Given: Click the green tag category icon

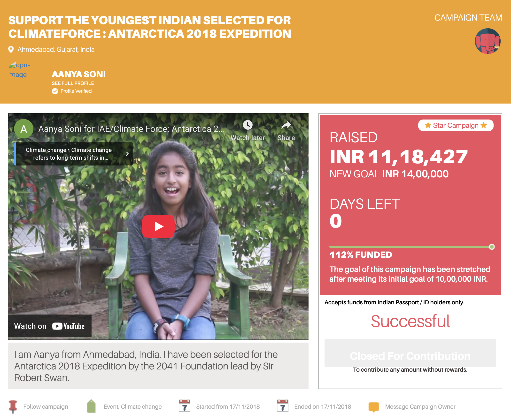Looking at the screenshot, I should (91, 406).
